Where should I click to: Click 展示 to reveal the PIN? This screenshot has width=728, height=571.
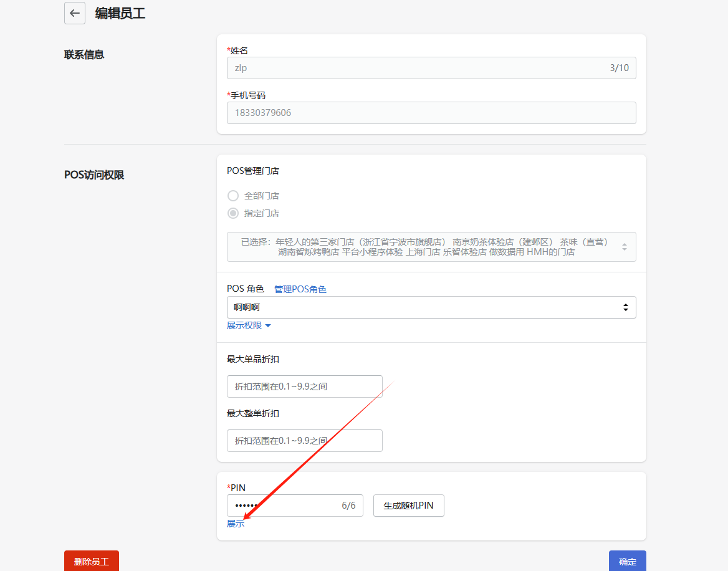pyautogui.click(x=236, y=524)
